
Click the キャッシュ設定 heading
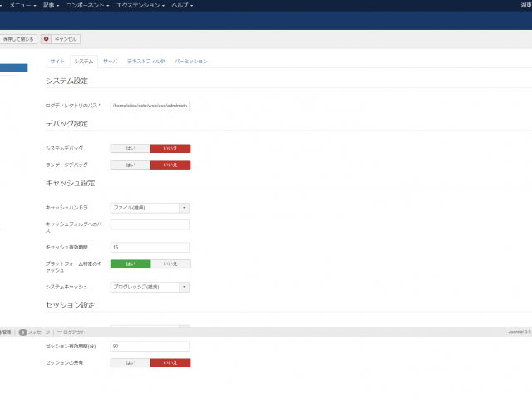[70, 183]
